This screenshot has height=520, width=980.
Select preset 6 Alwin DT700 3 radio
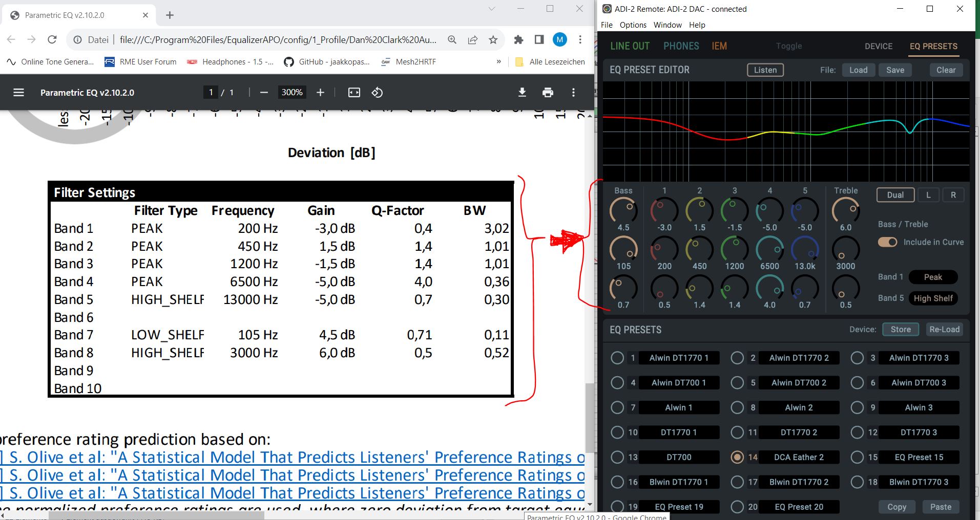[x=857, y=382]
